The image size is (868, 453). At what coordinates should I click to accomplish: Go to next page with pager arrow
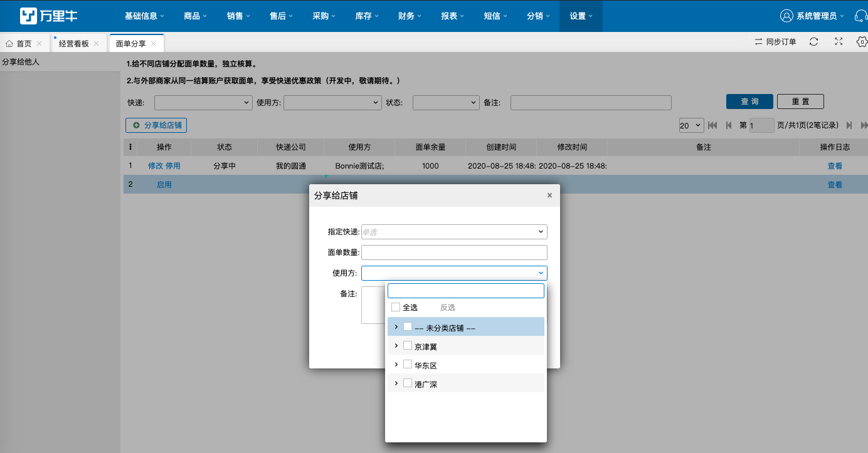(x=849, y=125)
